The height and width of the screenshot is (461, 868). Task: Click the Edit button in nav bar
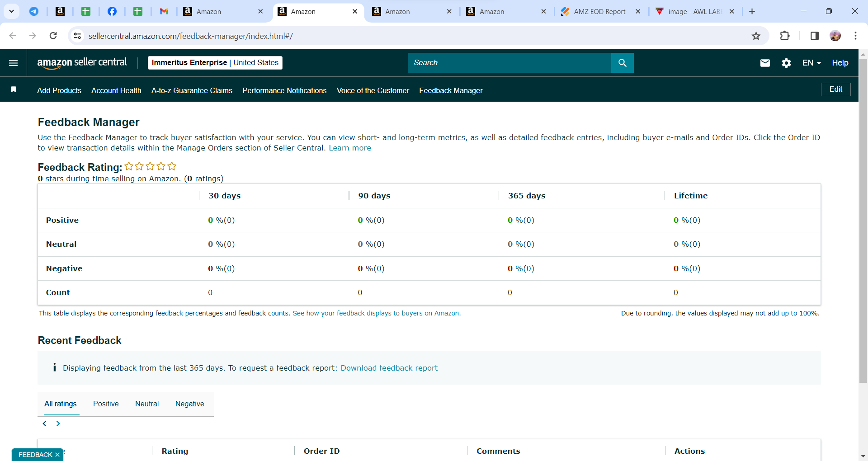[x=835, y=89]
